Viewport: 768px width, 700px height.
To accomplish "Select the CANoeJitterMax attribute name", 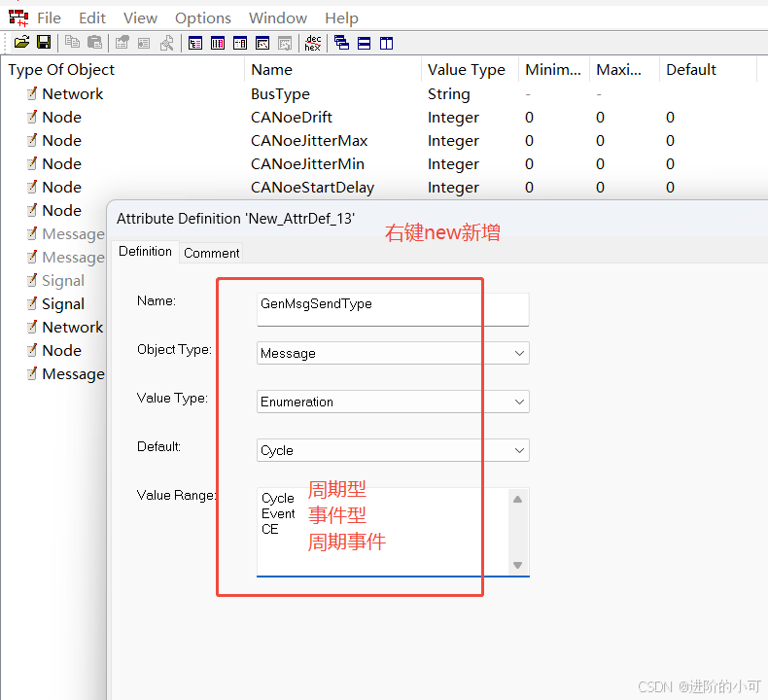I will tap(309, 141).
